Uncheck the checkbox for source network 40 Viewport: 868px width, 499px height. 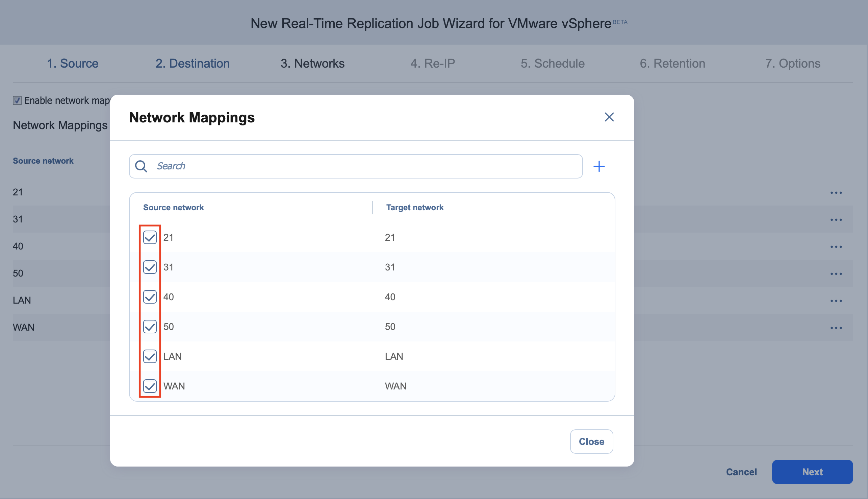point(150,297)
